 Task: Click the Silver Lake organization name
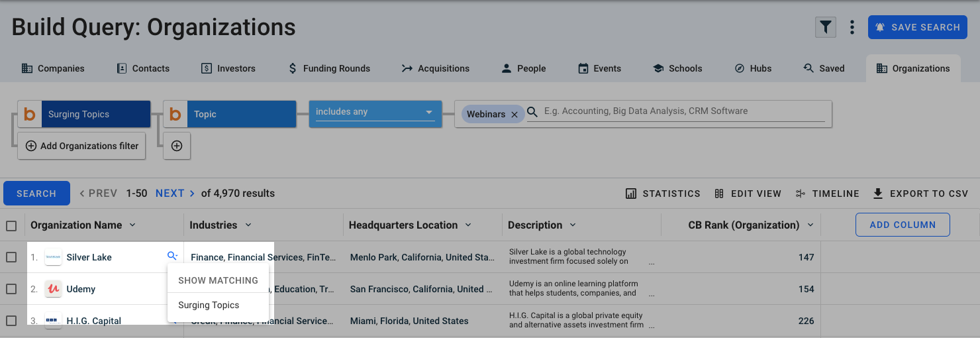[x=89, y=257]
